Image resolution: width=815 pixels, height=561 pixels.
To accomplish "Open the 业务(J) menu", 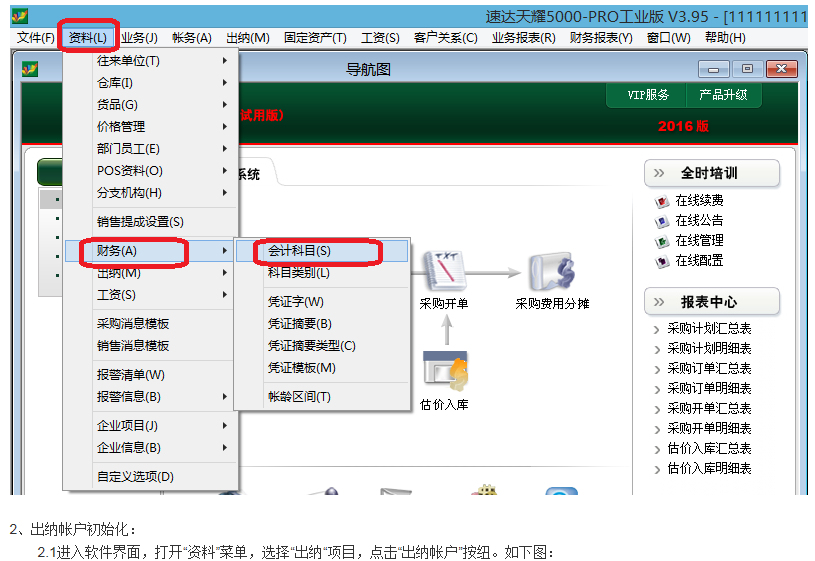I will click(139, 38).
